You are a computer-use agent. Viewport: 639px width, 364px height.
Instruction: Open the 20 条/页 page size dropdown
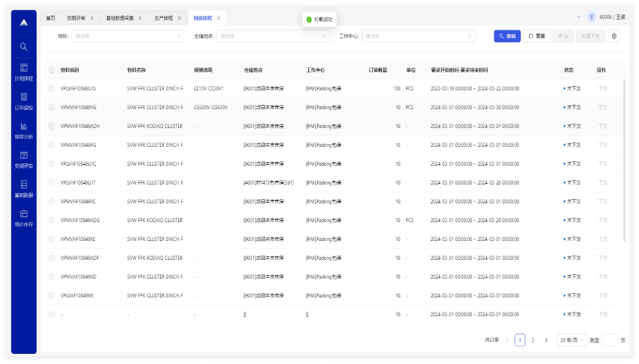572,340
